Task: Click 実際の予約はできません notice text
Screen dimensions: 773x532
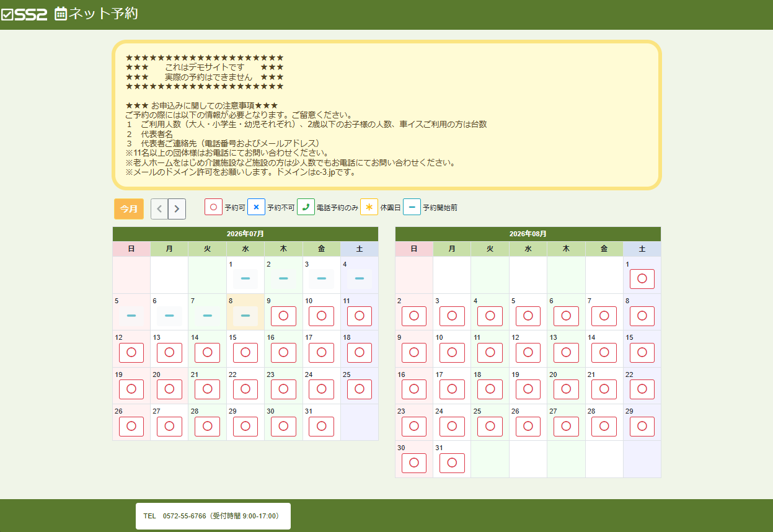Action: (x=209, y=77)
